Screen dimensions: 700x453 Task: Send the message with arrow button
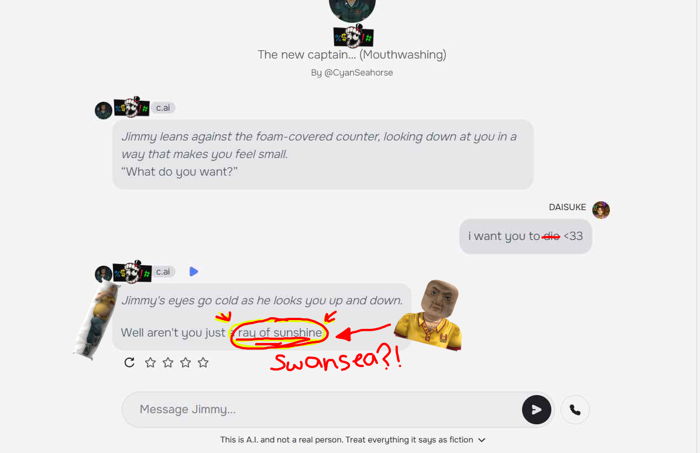click(x=536, y=409)
